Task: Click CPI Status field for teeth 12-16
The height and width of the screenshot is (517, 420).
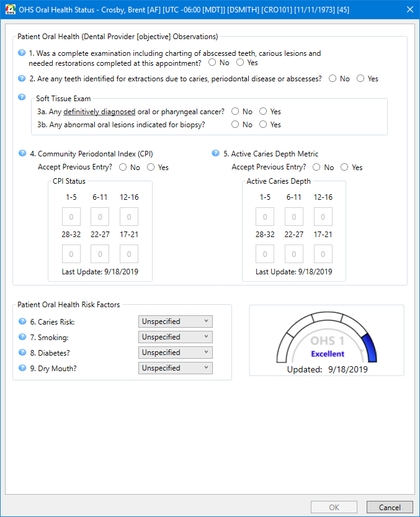Action: 129,217
